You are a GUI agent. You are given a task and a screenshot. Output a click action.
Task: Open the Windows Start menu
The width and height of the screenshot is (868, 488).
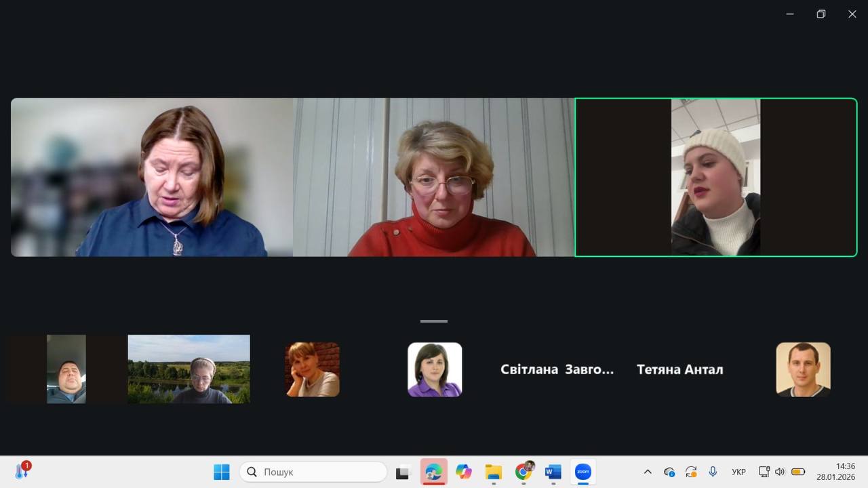pyautogui.click(x=222, y=472)
